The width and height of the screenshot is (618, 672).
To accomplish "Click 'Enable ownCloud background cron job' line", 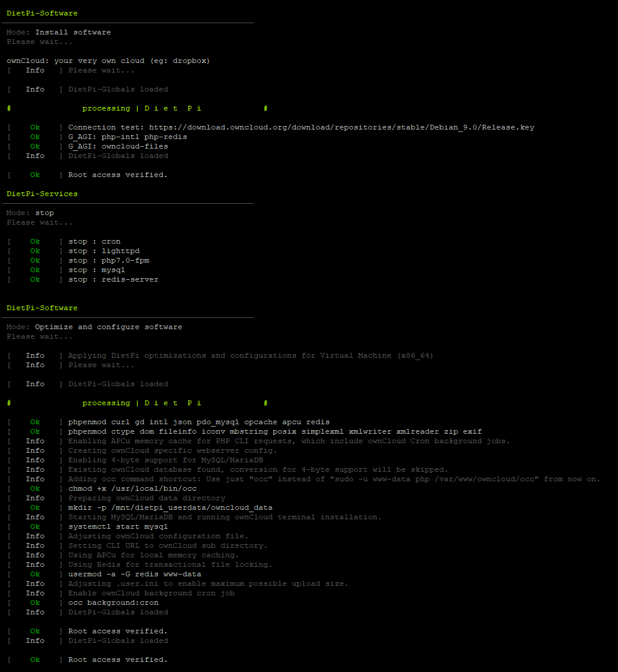I will tap(152, 593).
